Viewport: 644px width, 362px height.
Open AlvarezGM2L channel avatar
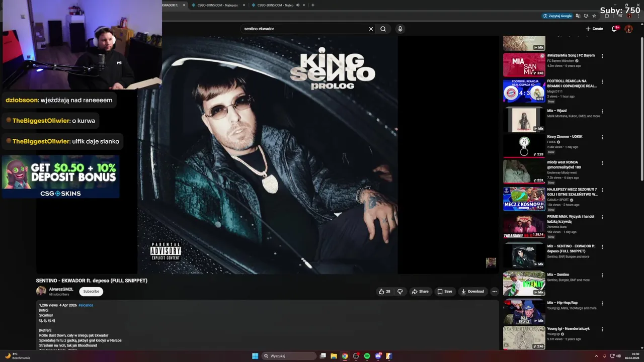[41, 291]
